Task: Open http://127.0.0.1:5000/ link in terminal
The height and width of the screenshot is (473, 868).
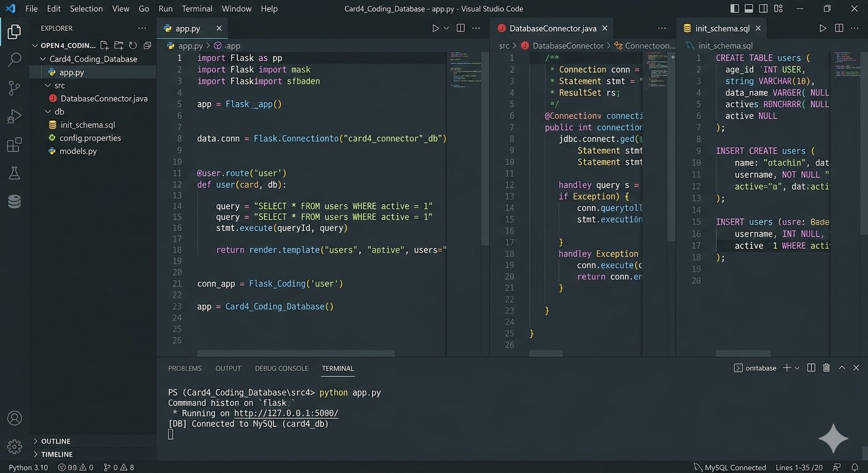Action: click(x=286, y=413)
